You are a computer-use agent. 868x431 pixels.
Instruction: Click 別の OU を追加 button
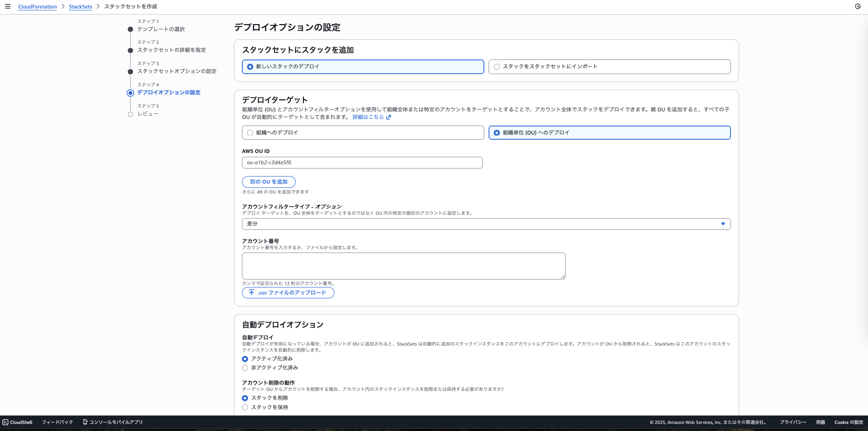[x=268, y=182]
